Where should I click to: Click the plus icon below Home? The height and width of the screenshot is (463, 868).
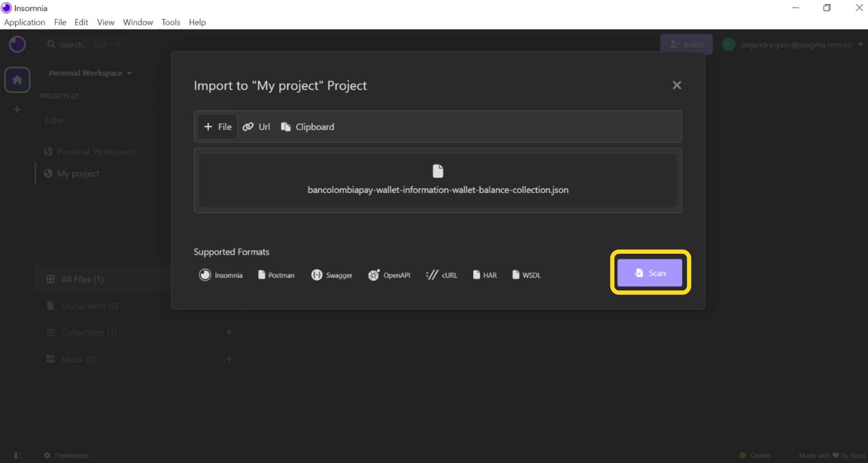(17, 109)
